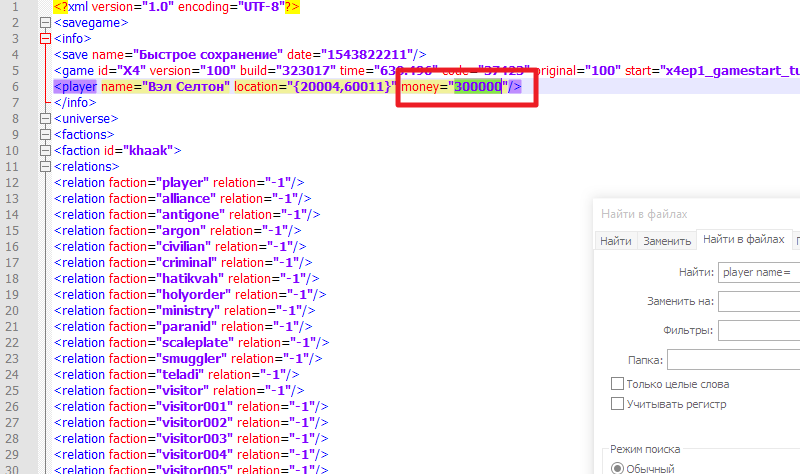Switch to the Заменить tab
The height and width of the screenshot is (474, 800).
pos(667,241)
